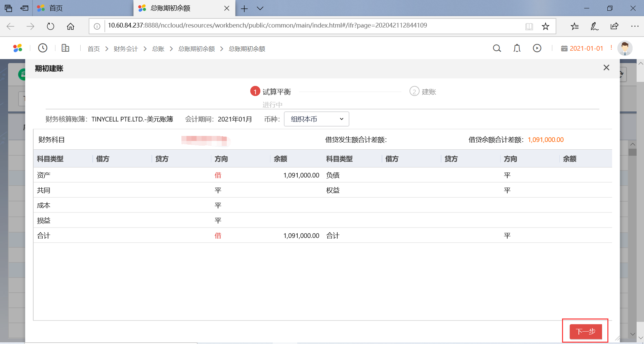The height and width of the screenshot is (344, 644).
Task: Click the NC Cloud colorful logo
Action: pos(18,48)
